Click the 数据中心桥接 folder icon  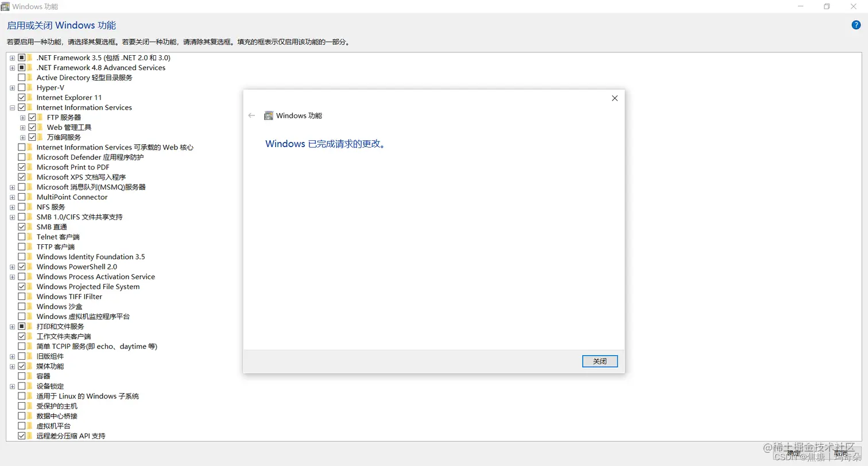point(30,416)
